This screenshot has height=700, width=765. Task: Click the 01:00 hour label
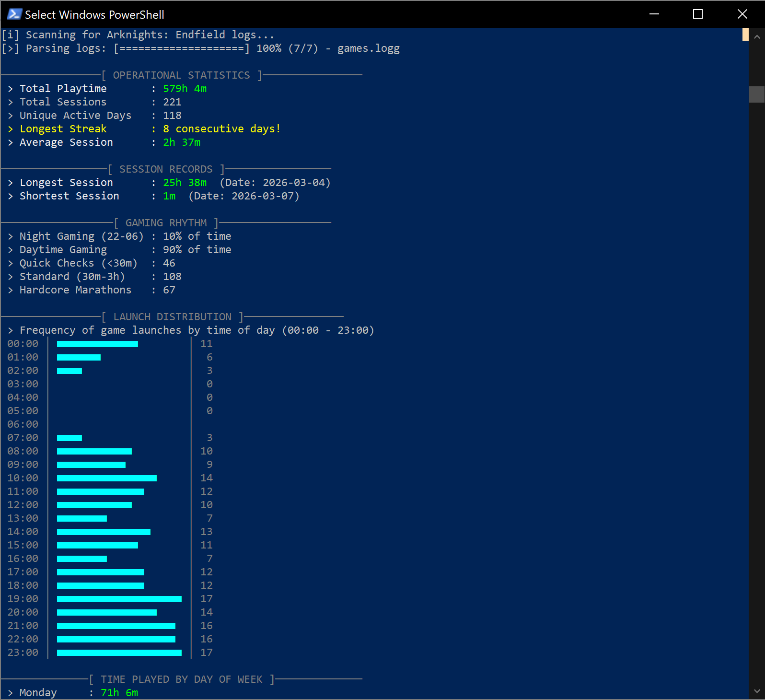[23, 357]
